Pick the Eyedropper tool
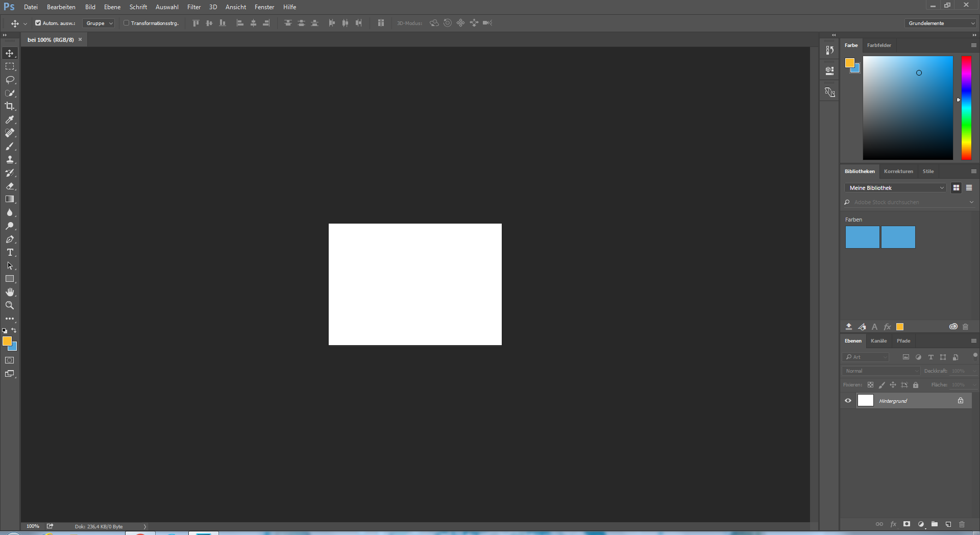Viewport: 980px width, 535px height. 10,119
